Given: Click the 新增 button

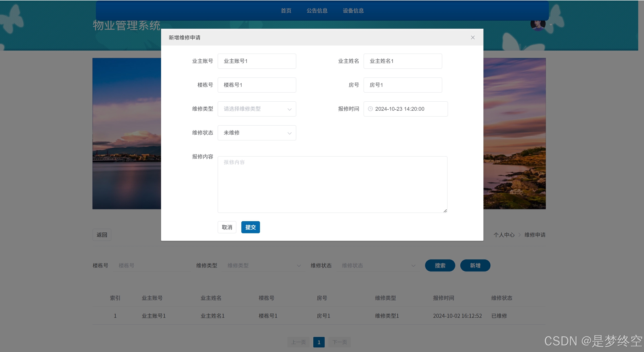Looking at the screenshot, I should pos(475,265).
